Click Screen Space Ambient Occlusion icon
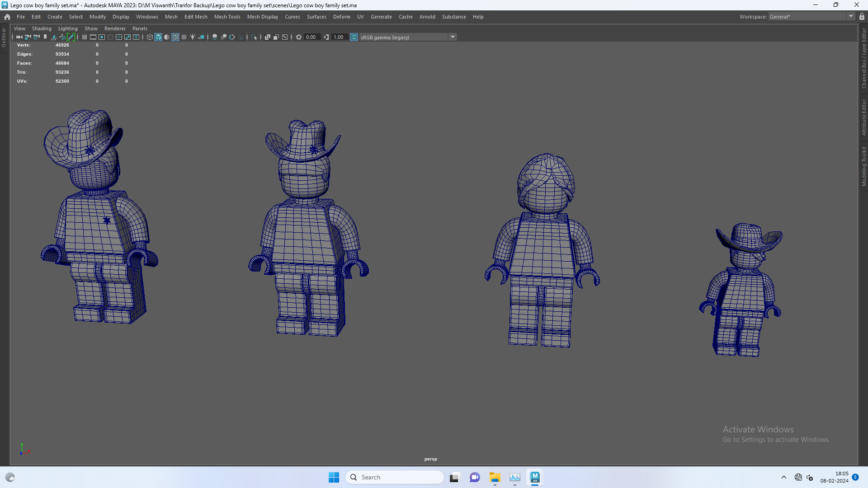The height and width of the screenshot is (488, 868). click(215, 37)
